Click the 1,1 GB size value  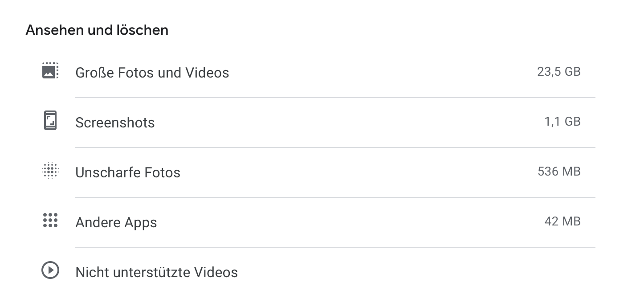coord(562,122)
